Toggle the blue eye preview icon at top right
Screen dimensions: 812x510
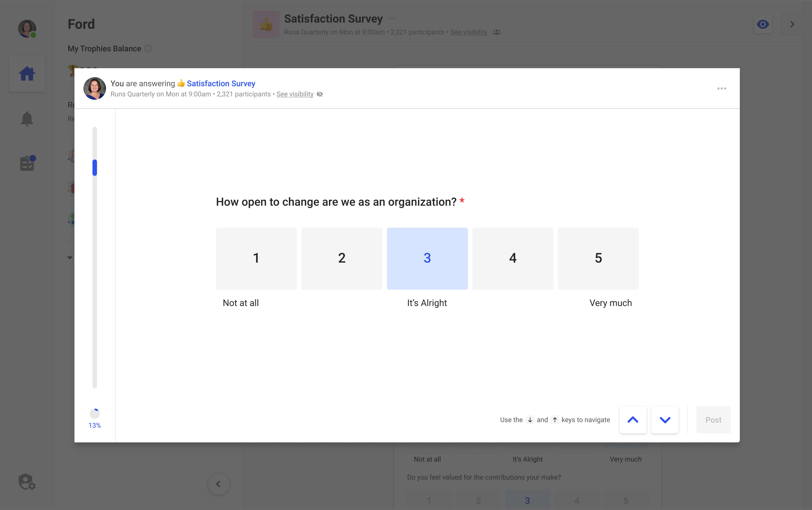763,24
